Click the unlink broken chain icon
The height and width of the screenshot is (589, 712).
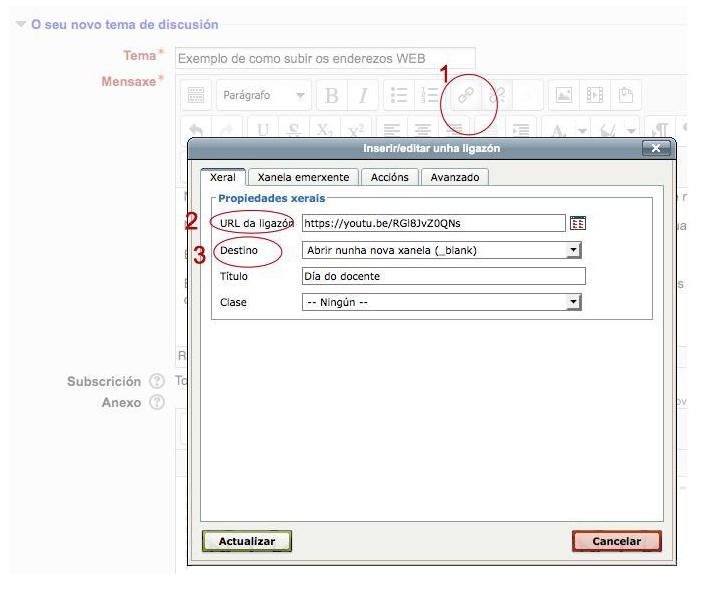497,96
